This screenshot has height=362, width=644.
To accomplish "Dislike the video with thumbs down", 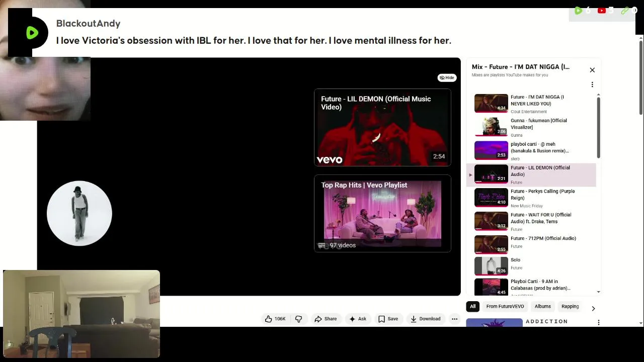I will point(299,319).
